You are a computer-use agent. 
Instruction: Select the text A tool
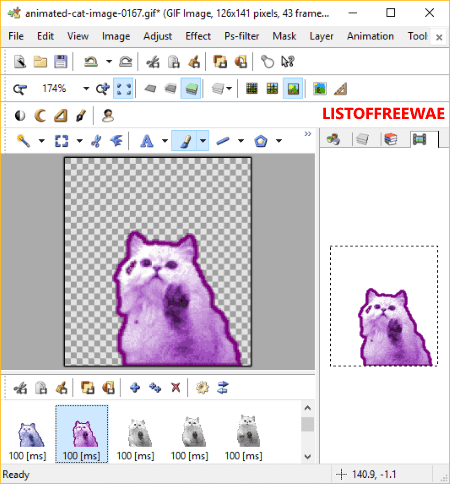tap(147, 141)
